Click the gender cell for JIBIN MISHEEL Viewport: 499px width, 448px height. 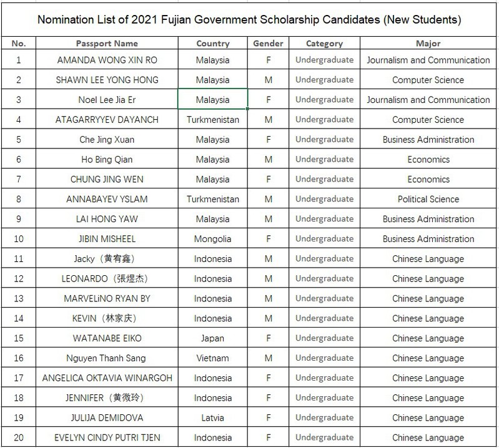tap(269, 239)
